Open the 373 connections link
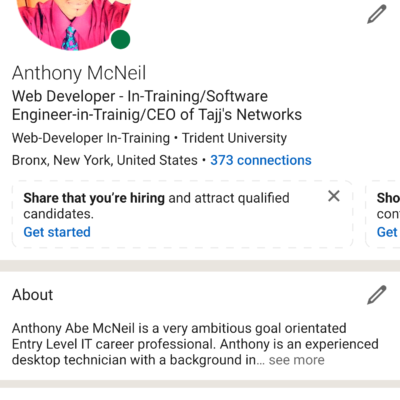This screenshot has height=400, width=400. (x=261, y=160)
